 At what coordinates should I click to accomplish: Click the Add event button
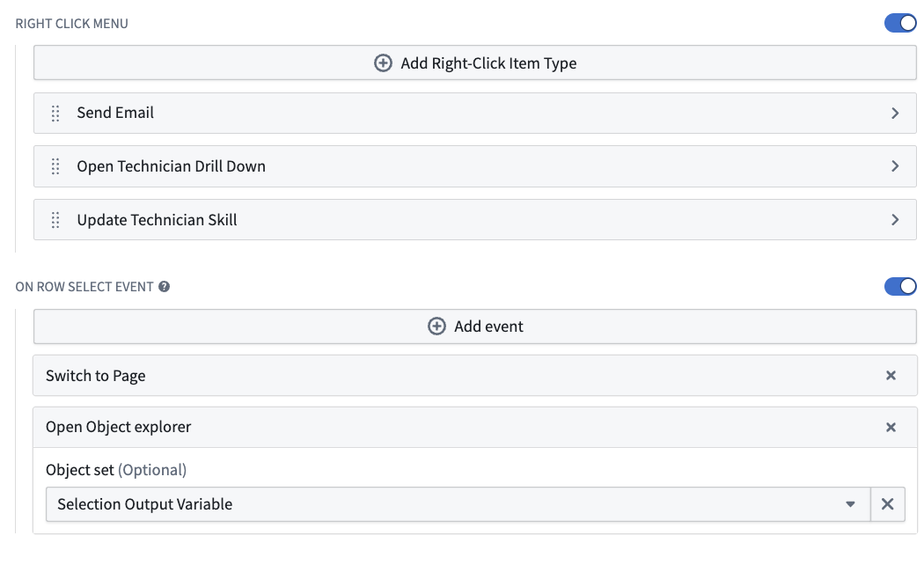[x=475, y=327]
